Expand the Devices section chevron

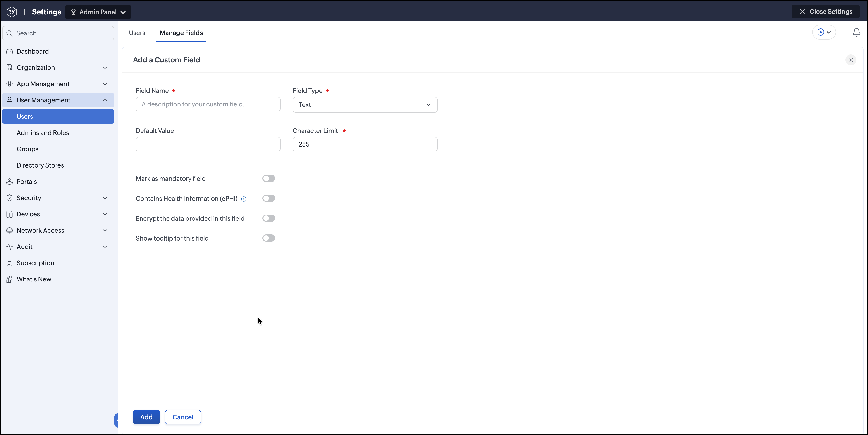(x=105, y=214)
